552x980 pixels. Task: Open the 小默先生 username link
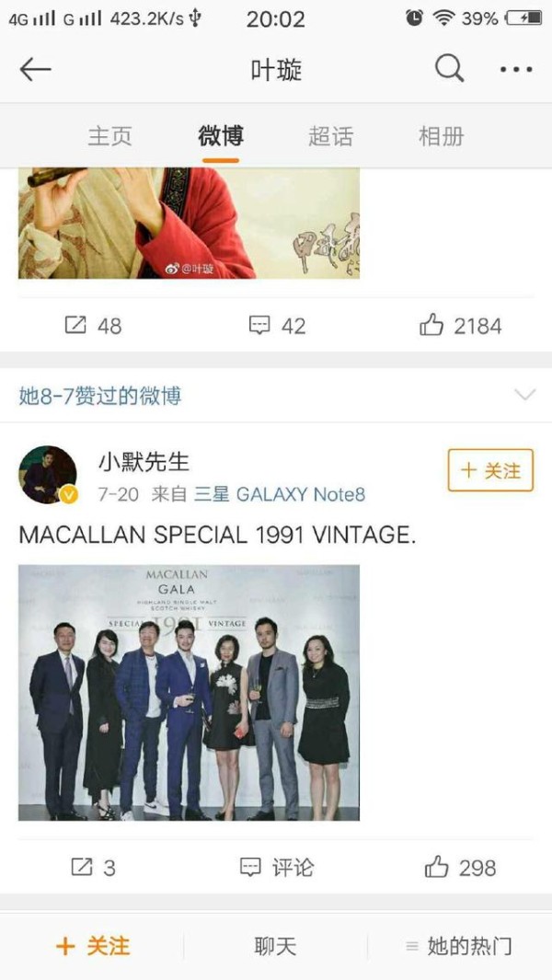pos(144,463)
